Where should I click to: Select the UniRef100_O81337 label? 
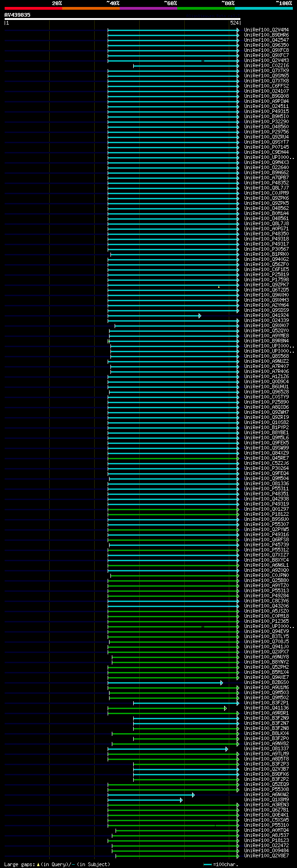(266, 748)
